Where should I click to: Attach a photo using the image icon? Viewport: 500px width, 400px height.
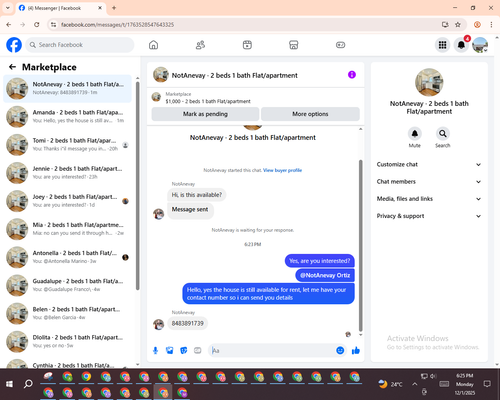click(x=170, y=350)
